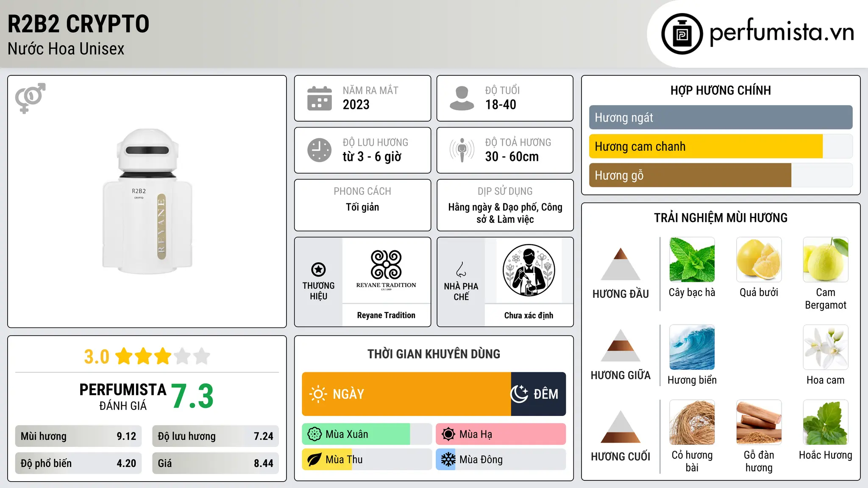Click the unisex gender symbol icon
This screenshot has height=488, width=868.
[x=30, y=98]
